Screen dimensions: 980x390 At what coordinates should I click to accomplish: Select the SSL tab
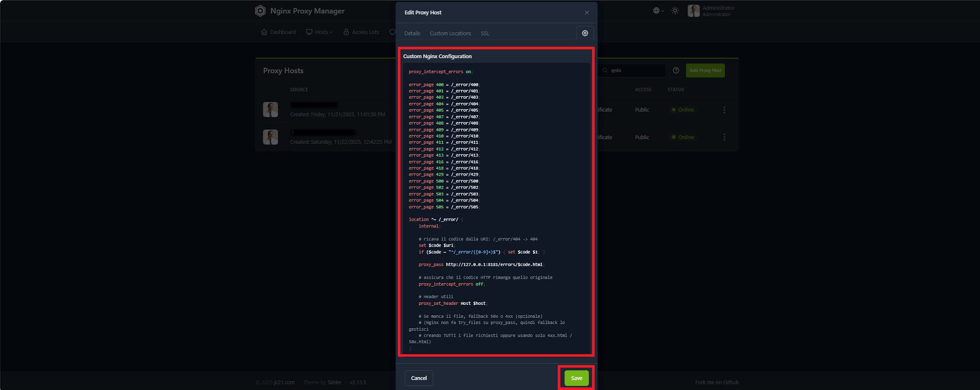485,33
